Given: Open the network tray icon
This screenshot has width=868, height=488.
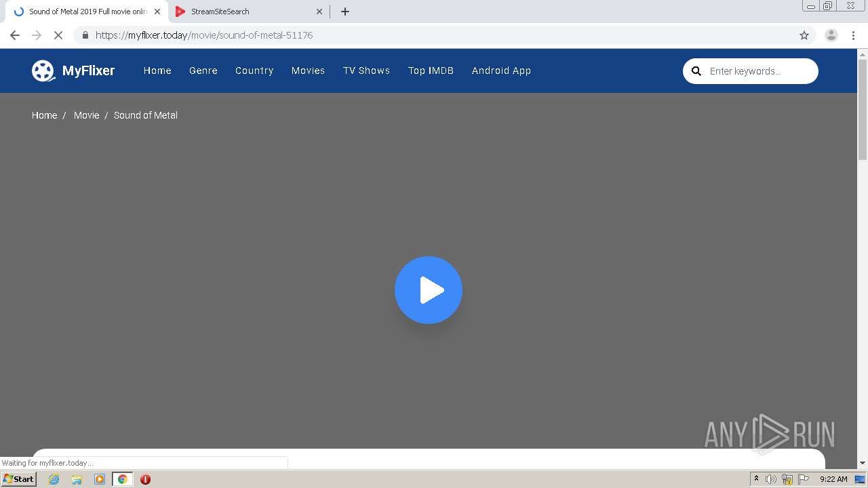Looking at the screenshot, I should point(787,479).
